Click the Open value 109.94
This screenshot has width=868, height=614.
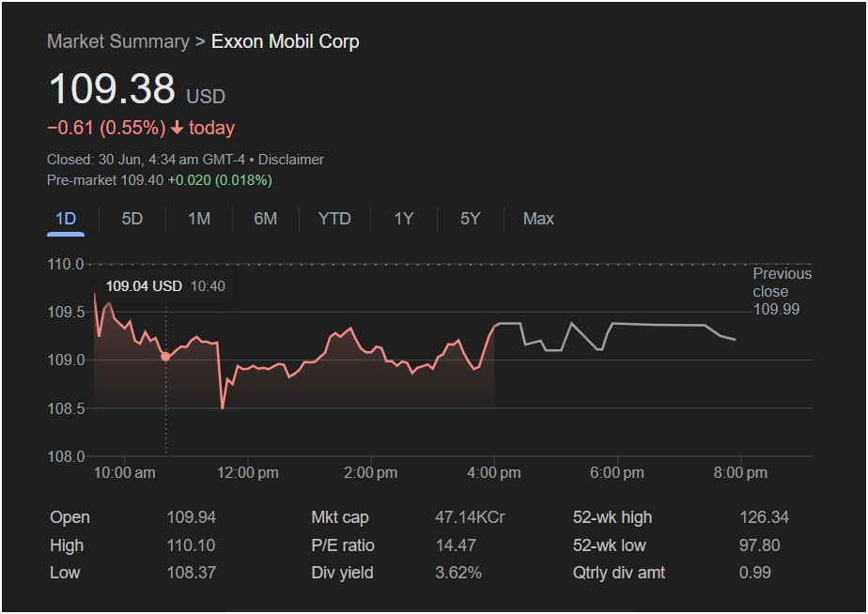tap(192, 517)
